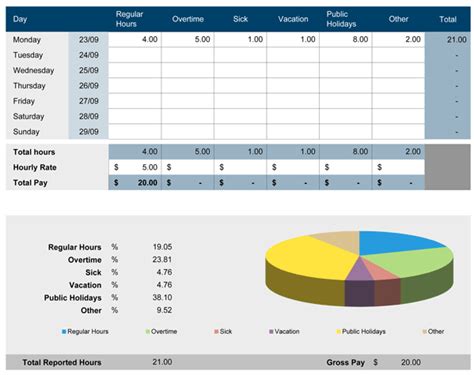
Task: Click the Public Holidays percentage 38.10
Action: pyautogui.click(x=162, y=297)
